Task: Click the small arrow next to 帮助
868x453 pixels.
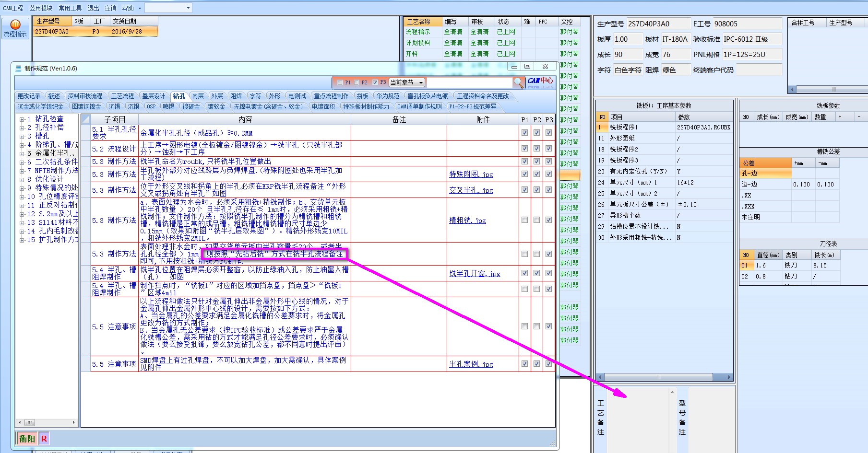Action: (140, 8)
